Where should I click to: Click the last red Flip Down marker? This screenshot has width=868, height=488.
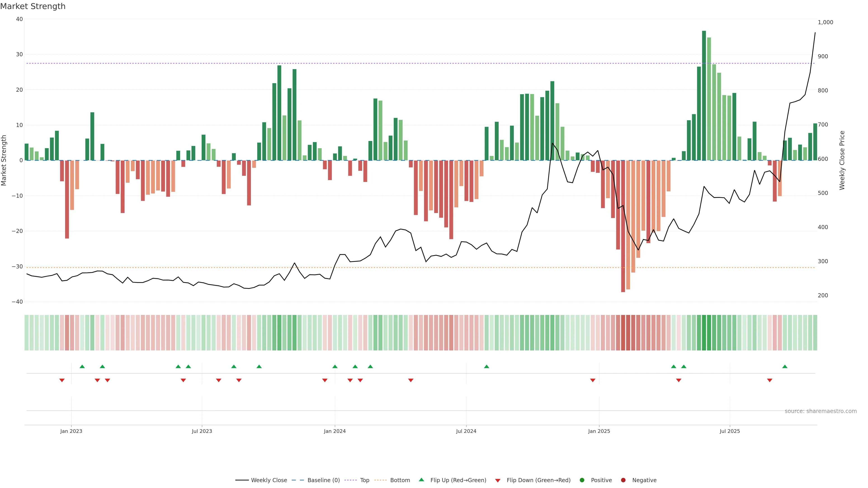(x=770, y=380)
